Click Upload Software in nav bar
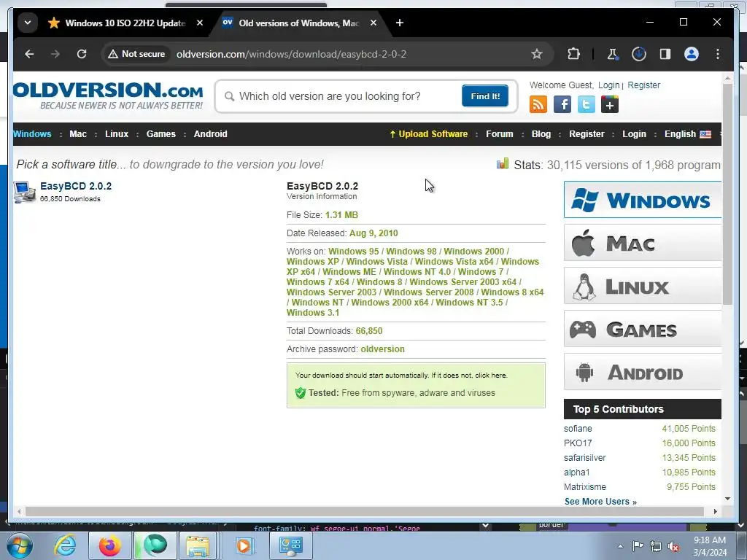 pyautogui.click(x=428, y=134)
